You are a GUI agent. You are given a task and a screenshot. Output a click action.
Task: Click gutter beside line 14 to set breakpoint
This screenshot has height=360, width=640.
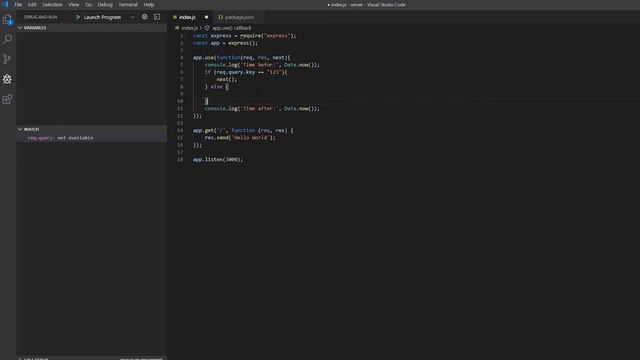click(173, 131)
